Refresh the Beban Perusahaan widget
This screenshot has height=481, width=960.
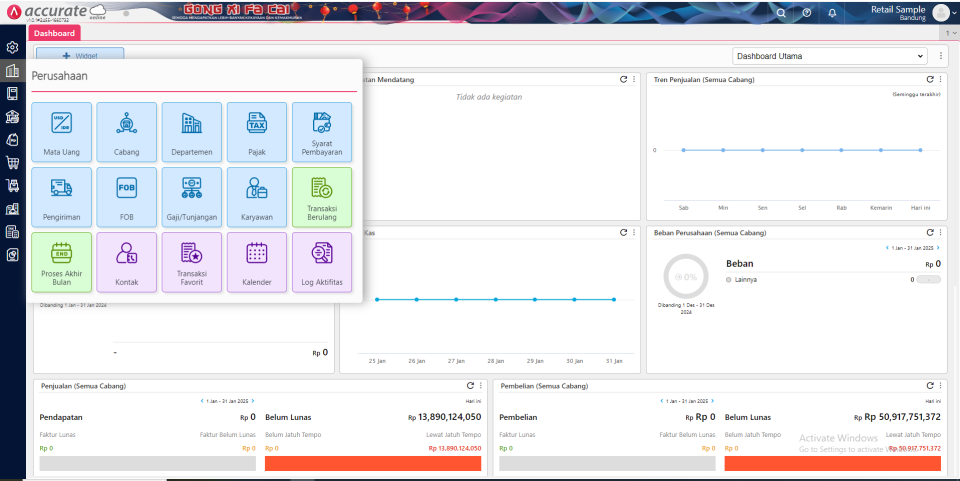point(930,233)
